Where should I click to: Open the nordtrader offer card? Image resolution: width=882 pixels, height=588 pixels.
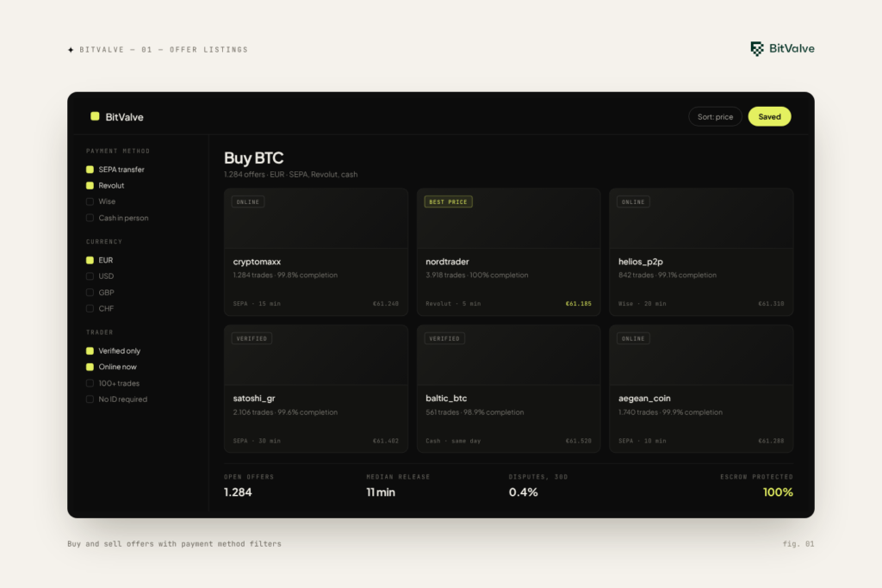[508, 252]
